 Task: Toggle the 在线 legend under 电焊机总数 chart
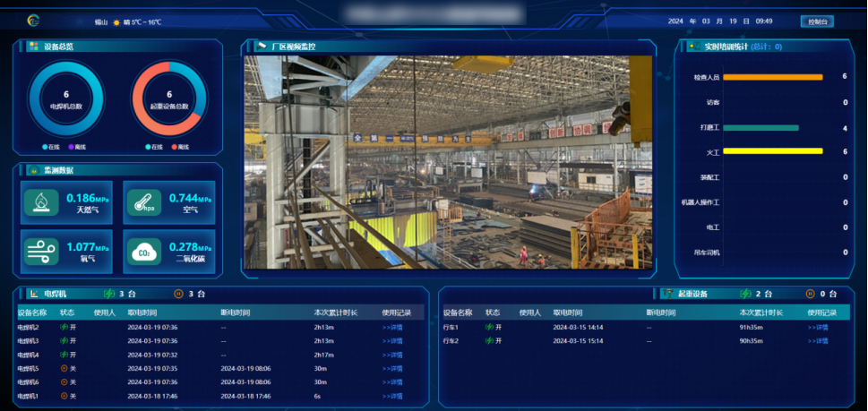coord(52,146)
